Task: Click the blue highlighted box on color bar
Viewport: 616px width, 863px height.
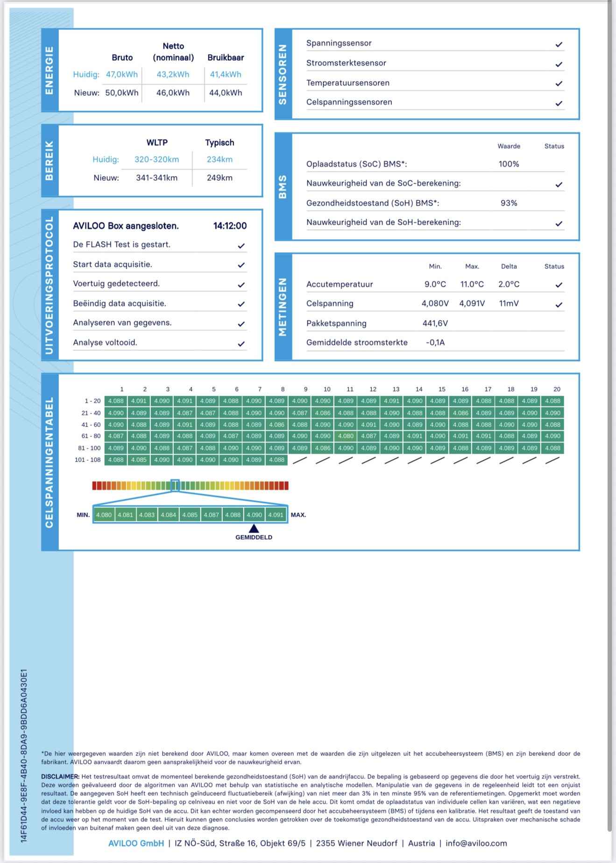Action: point(175,485)
